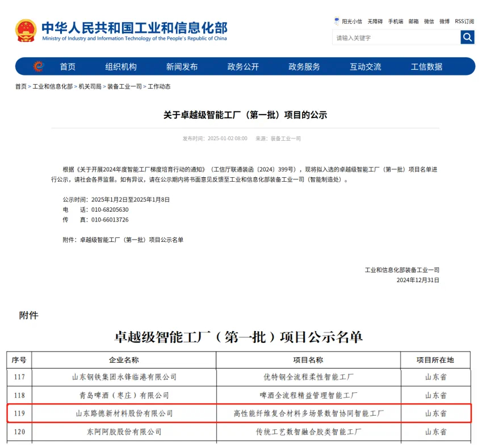The width and height of the screenshot is (486, 448).
Task: Click row number 120 cell
Action: point(19,432)
